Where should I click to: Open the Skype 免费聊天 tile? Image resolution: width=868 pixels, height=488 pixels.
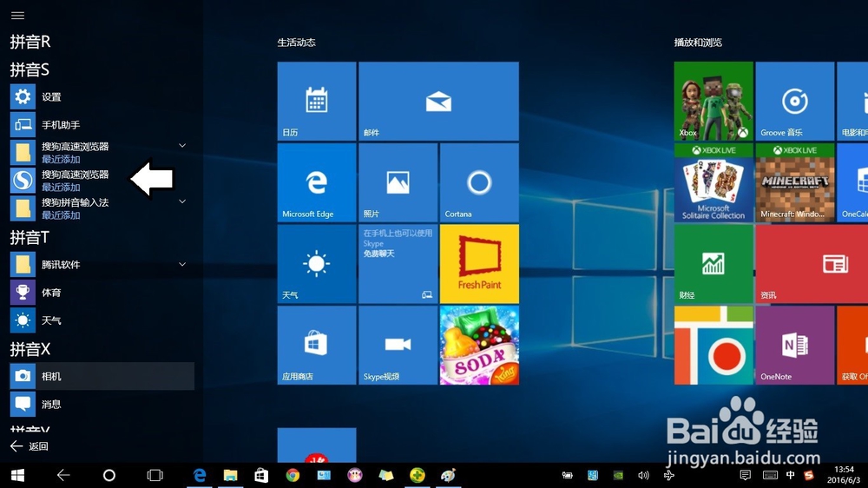point(398,264)
